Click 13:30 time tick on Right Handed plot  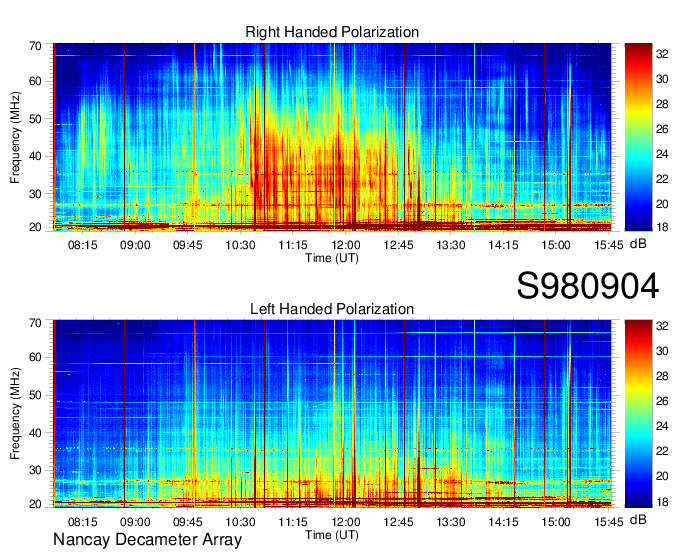(x=451, y=245)
